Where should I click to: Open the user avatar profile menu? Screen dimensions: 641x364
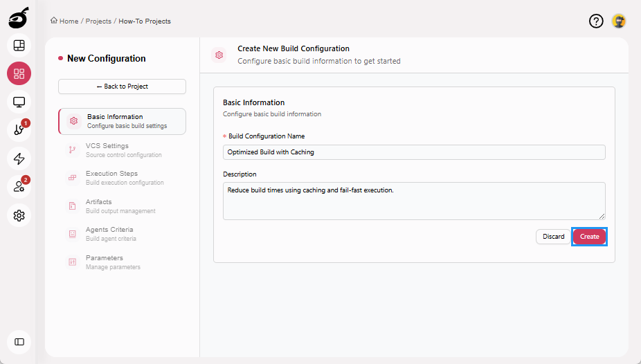[x=619, y=21]
